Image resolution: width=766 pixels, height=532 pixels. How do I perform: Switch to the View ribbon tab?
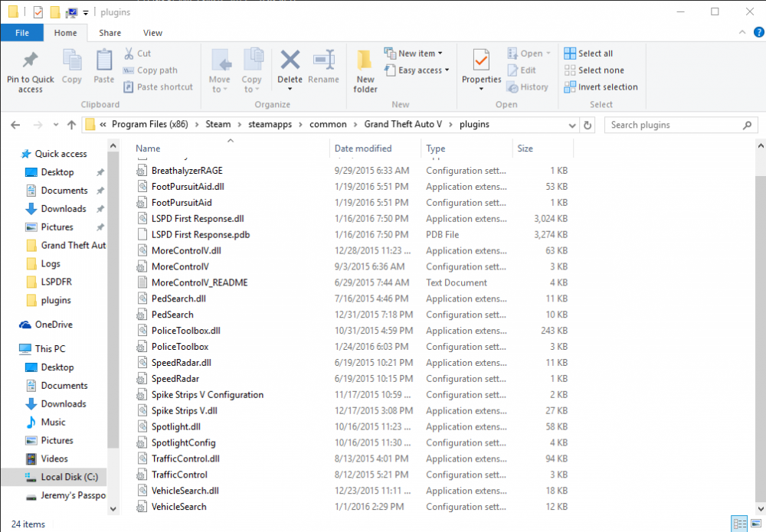point(152,33)
